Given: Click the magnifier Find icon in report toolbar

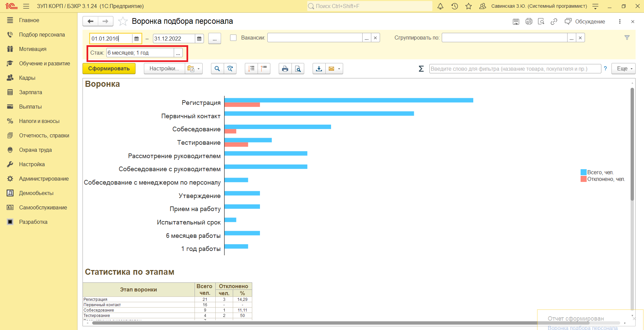Looking at the screenshot, I should (x=217, y=69).
